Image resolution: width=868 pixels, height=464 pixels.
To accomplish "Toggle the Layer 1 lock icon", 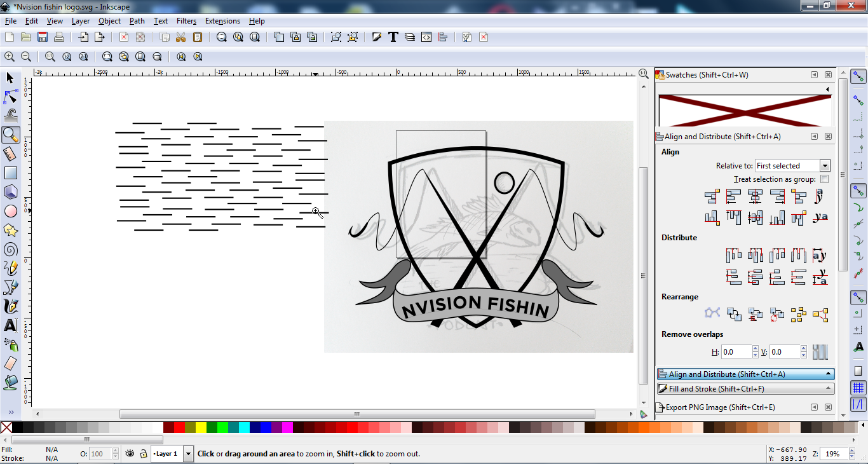I will click(144, 454).
